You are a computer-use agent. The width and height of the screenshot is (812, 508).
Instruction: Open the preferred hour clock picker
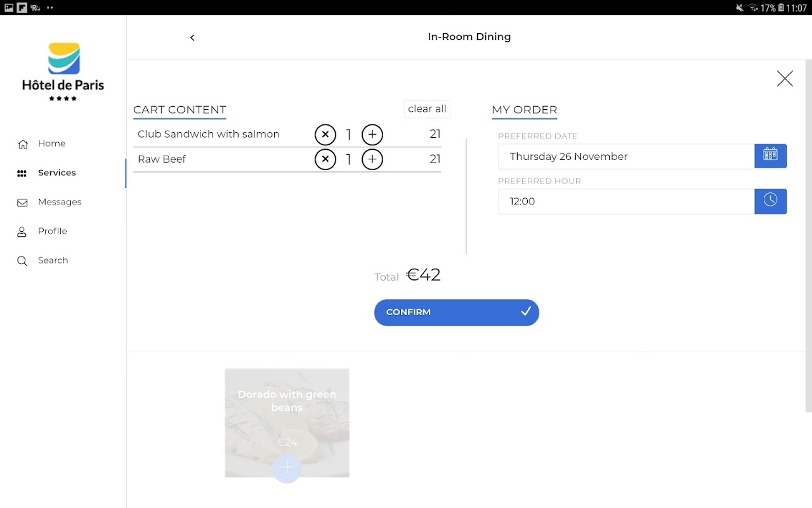770,201
